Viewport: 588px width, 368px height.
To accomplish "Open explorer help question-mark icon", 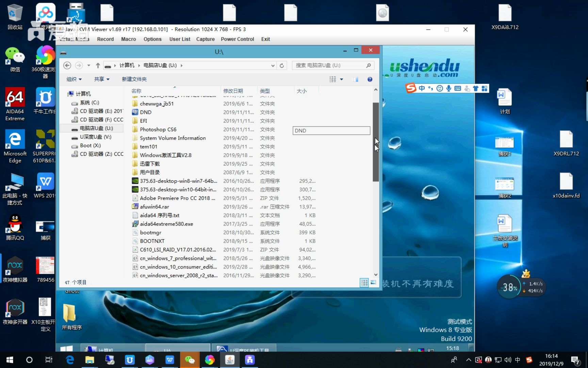I will point(370,79).
